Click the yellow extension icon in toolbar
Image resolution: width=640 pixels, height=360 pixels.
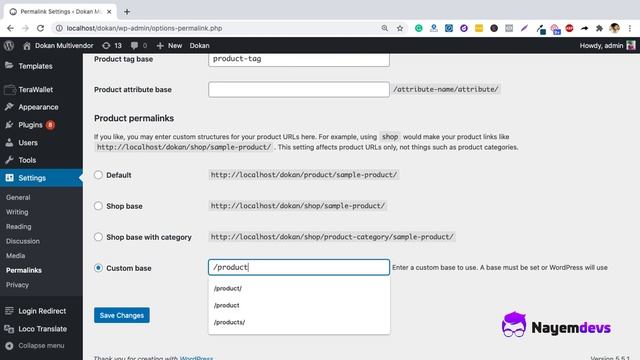pyautogui.click(x=479, y=28)
